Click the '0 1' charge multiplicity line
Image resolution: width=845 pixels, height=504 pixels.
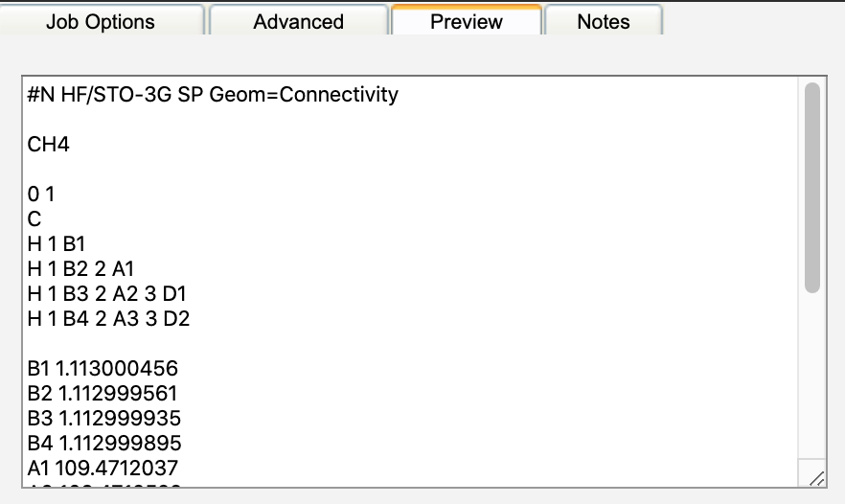(x=42, y=195)
